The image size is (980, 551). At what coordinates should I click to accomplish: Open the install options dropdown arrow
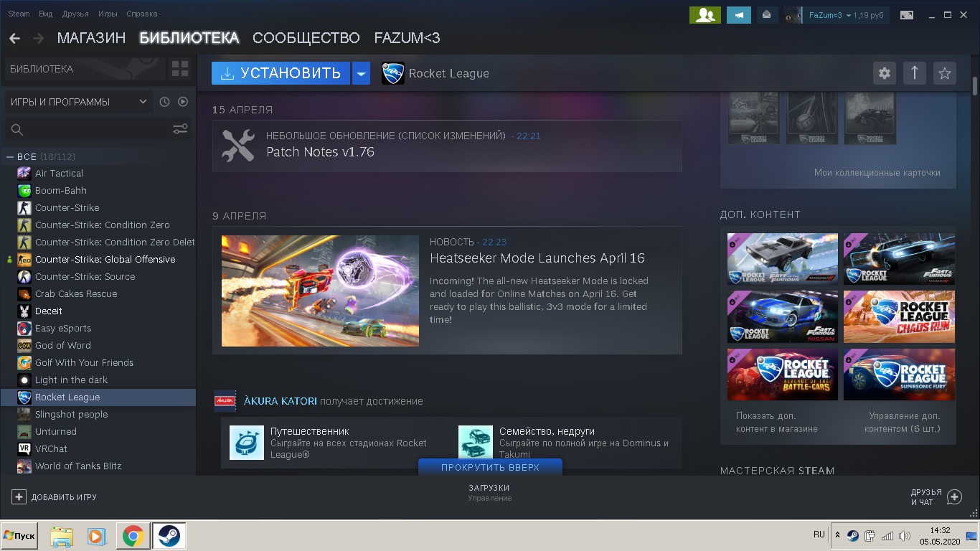coord(361,73)
